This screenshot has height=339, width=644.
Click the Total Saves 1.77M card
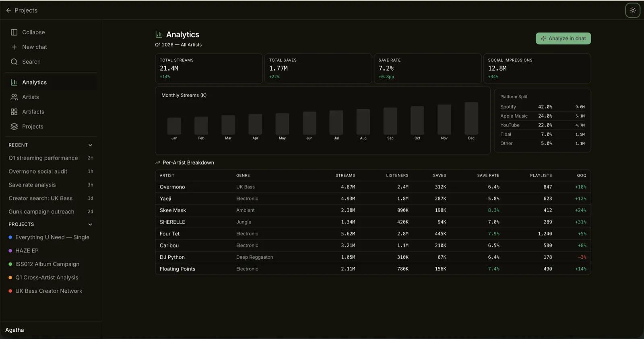click(x=318, y=69)
